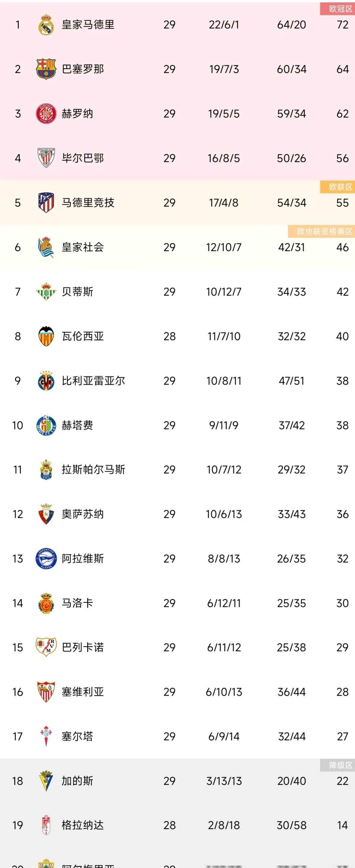
Task: Click the Real Madrid club crest
Action: coord(46,25)
